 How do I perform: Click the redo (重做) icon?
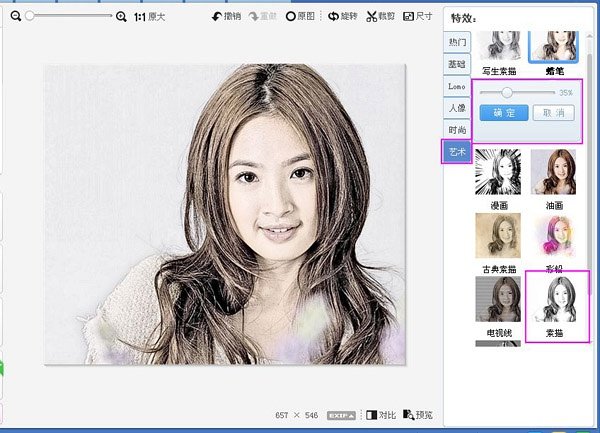[x=254, y=17]
